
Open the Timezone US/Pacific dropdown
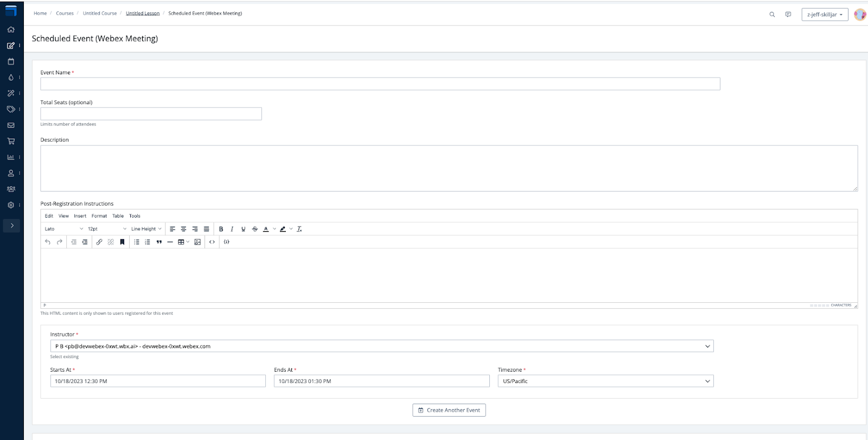[605, 381]
